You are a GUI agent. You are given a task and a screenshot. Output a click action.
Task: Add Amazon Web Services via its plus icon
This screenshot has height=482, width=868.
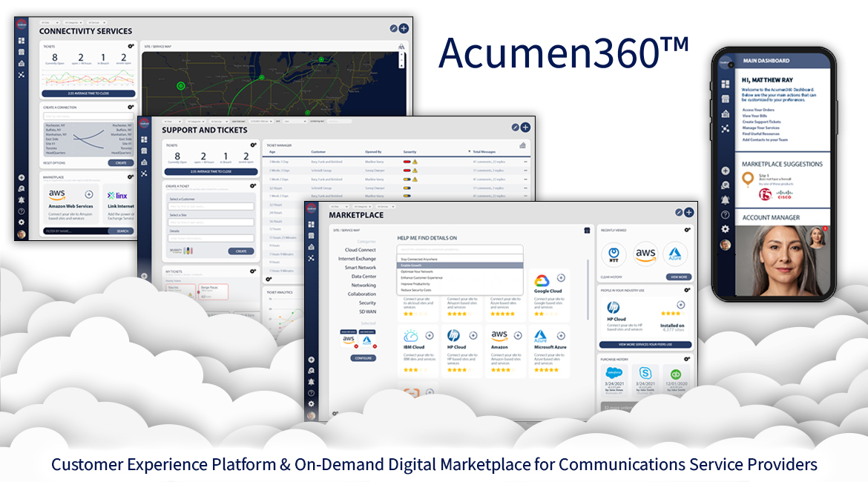pyautogui.click(x=88, y=194)
